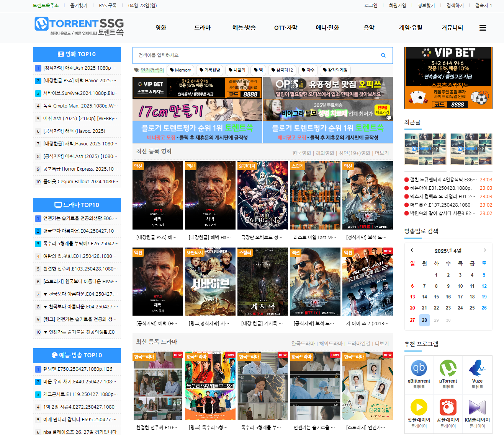
Task: Open the 친절한 선주씨 drama thumbnail
Action: coord(158,386)
